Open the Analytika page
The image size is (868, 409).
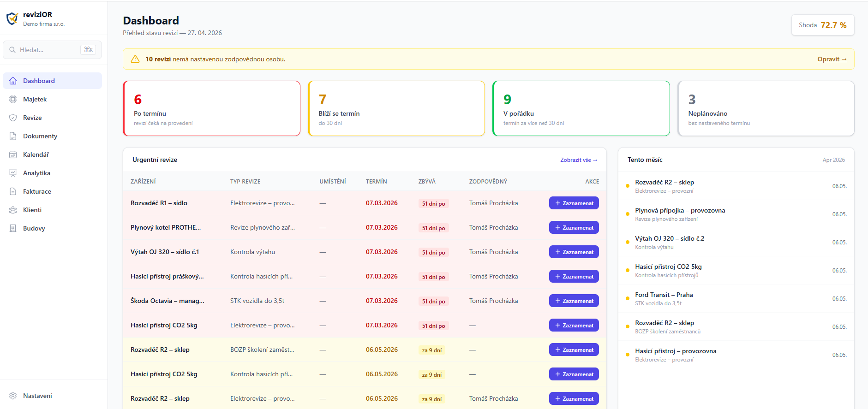(x=52, y=173)
